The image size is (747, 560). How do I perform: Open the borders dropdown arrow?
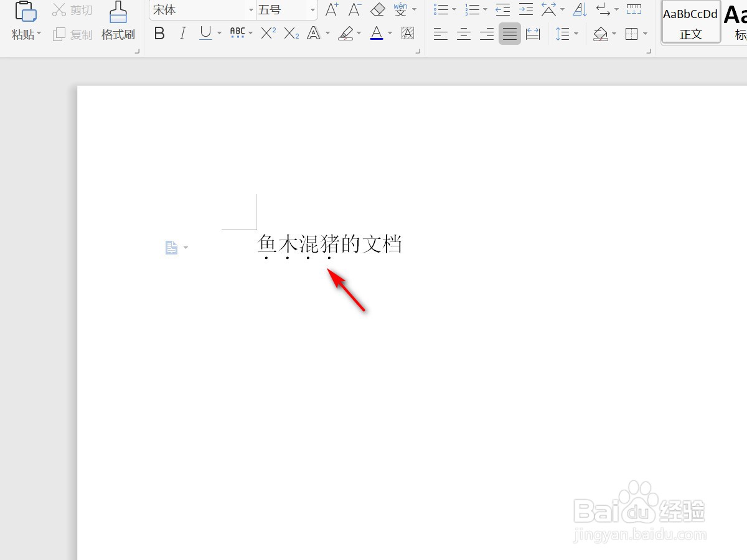click(645, 34)
